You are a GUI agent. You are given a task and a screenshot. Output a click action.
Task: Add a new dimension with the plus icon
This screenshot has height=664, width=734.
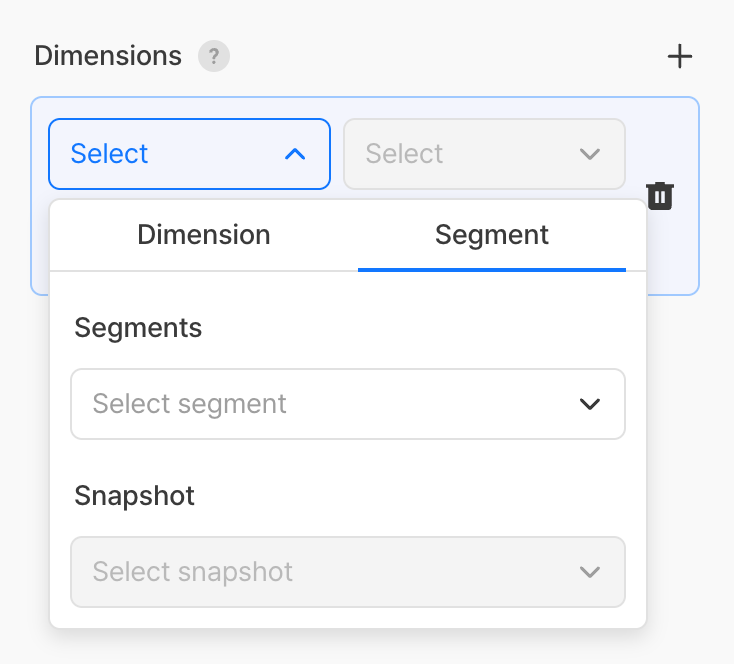point(680,56)
